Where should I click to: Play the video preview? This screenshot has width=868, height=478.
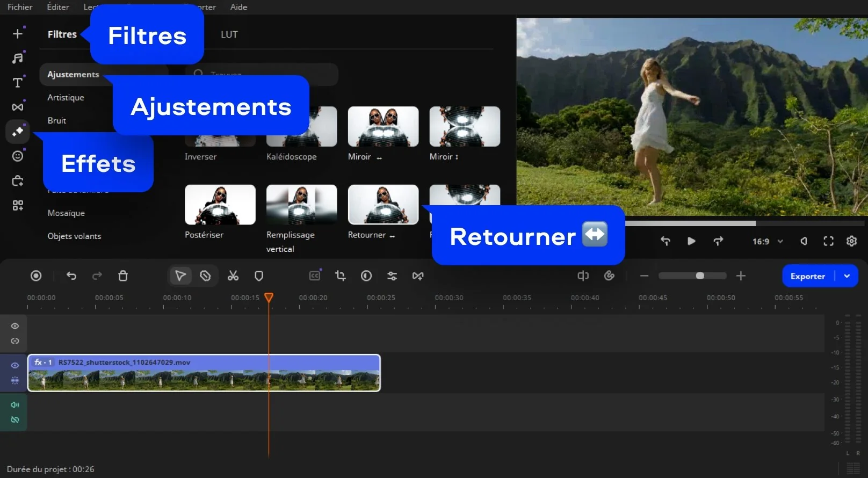click(691, 241)
